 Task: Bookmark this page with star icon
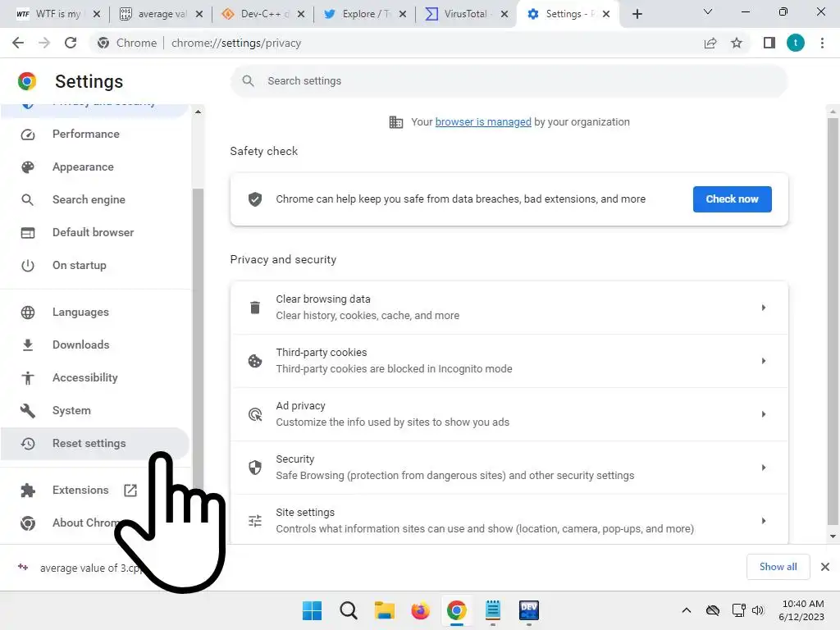(x=737, y=43)
